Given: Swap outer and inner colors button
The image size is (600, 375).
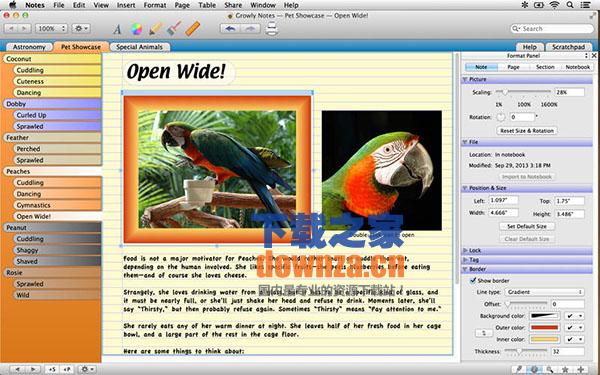Looking at the screenshot, I should point(484,333).
